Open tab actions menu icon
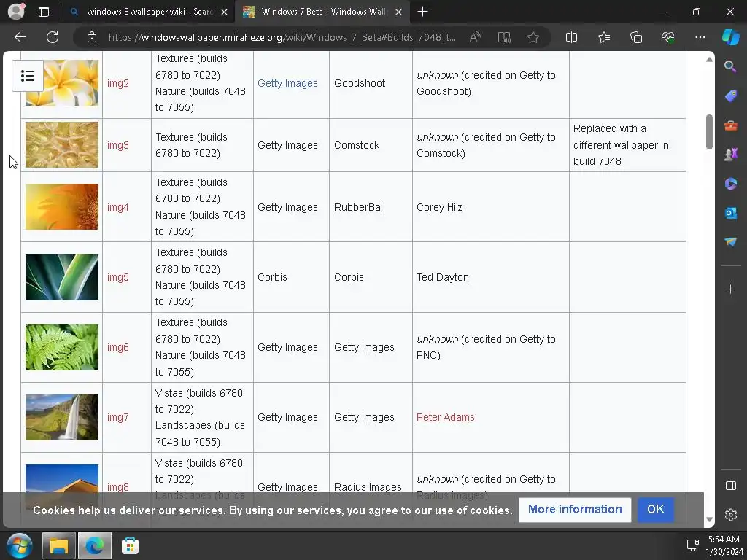The width and height of the screenshot is (747, 560). pyautogui.click(x=44, y=12)
